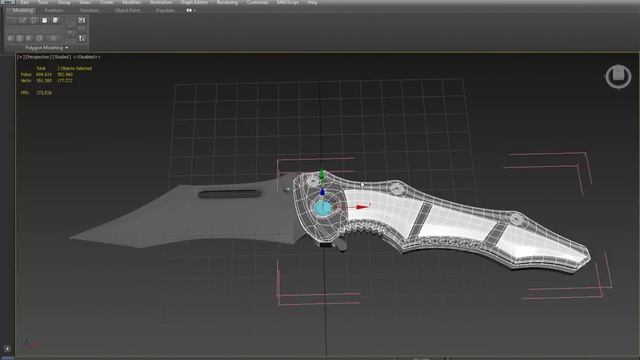The image size is (640, 360).
Task: Click the green Y-axis gizmo arrow
Action: pos(322,174)
